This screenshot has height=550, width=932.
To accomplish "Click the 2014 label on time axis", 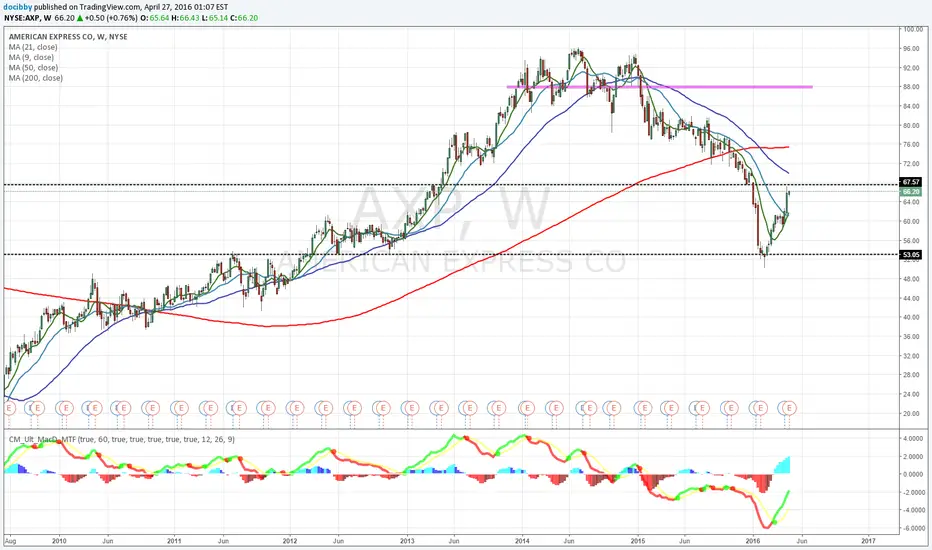I will (522, 540).
